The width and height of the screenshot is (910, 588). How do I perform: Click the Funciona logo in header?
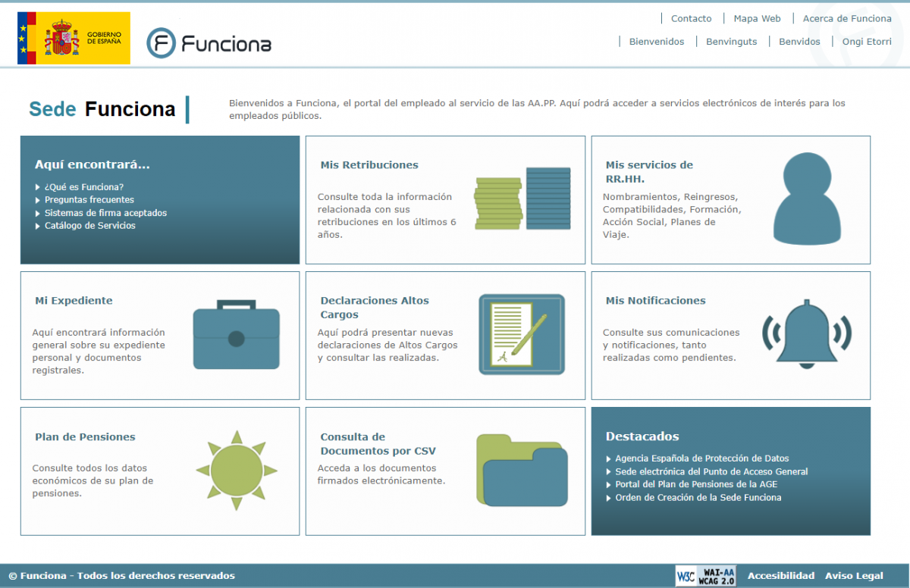click(x=209, y=43)
